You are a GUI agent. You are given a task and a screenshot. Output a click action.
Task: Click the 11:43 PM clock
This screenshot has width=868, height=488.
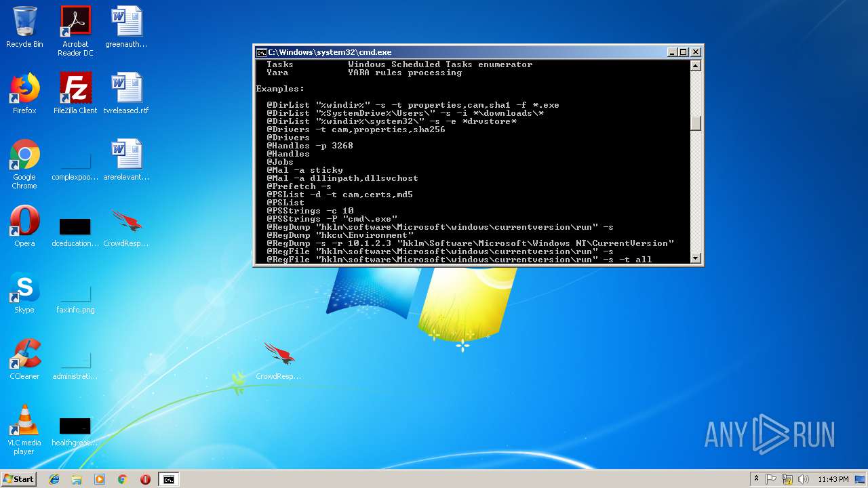click(x=833, y=479)
